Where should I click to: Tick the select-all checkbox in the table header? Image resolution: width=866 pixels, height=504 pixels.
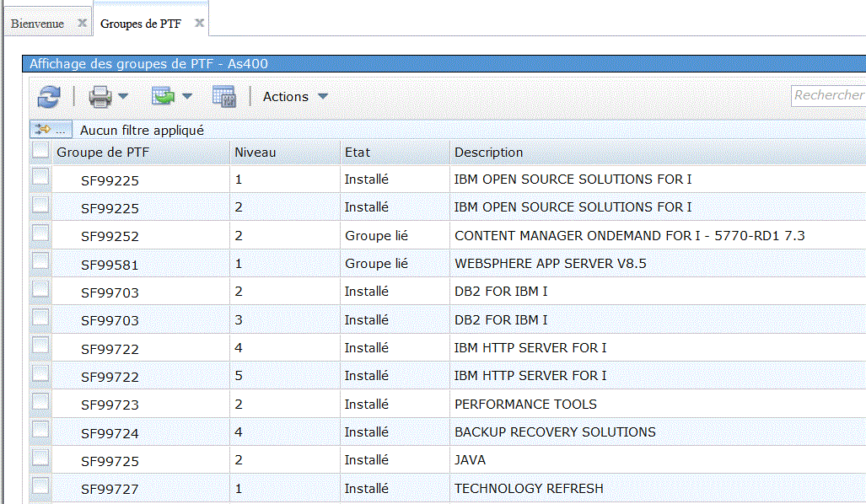pyautogui.click(x=40, y=151)
